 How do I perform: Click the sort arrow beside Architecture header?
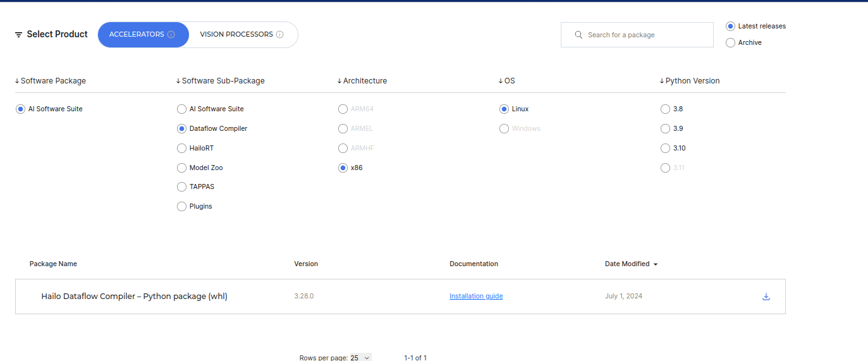[339, 81]
